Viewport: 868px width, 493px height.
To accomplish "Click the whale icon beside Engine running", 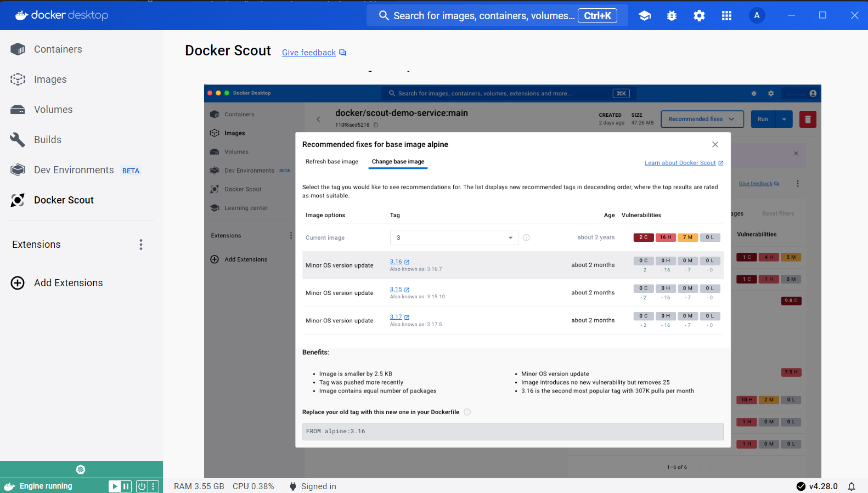I will (9, 486).
